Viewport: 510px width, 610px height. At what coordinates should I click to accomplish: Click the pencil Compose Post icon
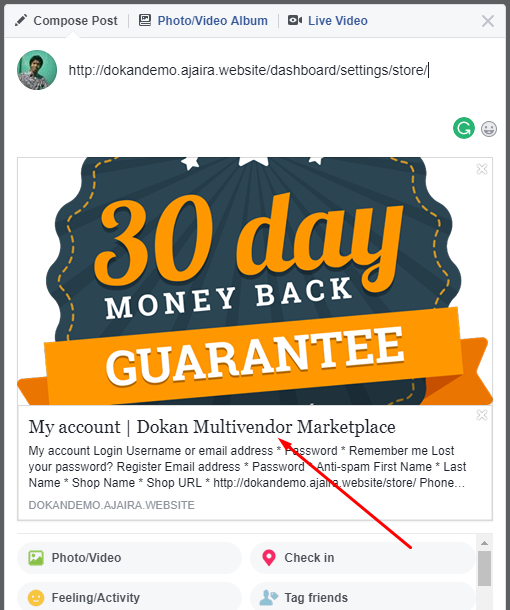21,20
